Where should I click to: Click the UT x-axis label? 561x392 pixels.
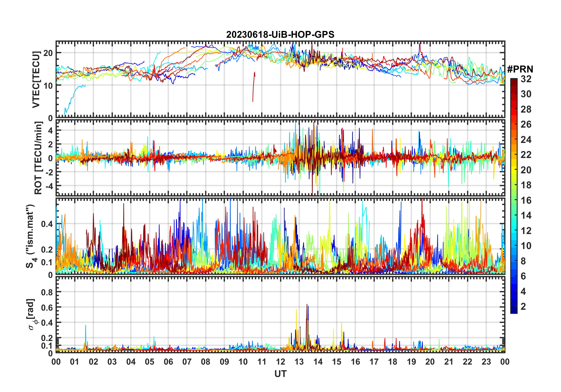tap(280, 374)
